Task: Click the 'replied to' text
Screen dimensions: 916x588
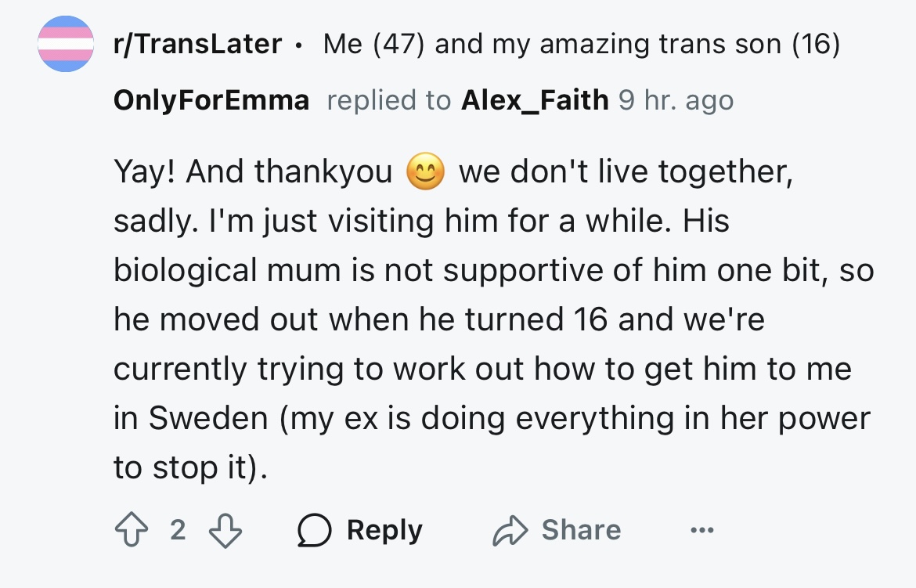Action: (389, 100)
